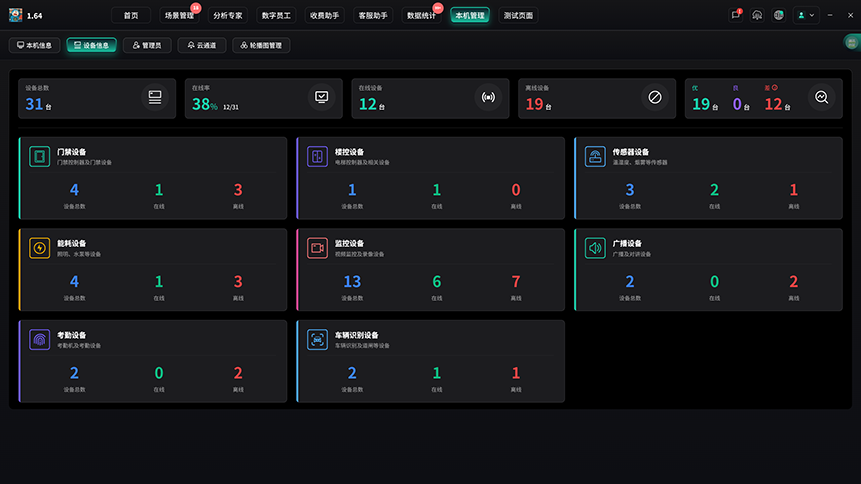Image resolution: width=861 pixels, height=484 pixels.
Task: Open the 轮播图管理 sub-tab
Action: 261,45
